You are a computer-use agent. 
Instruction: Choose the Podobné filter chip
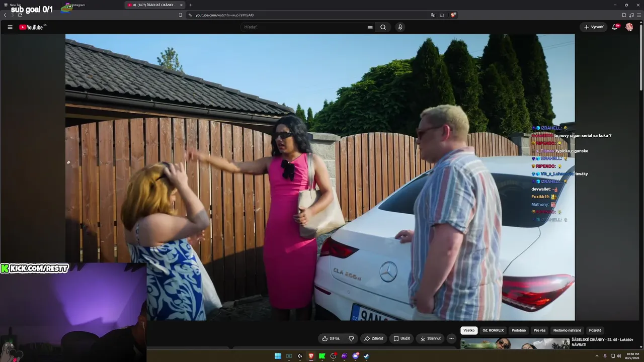(x=519, y=330)
